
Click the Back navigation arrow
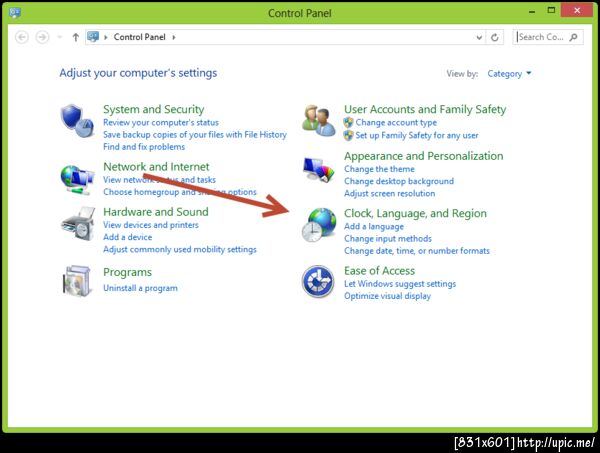[22, 37]
